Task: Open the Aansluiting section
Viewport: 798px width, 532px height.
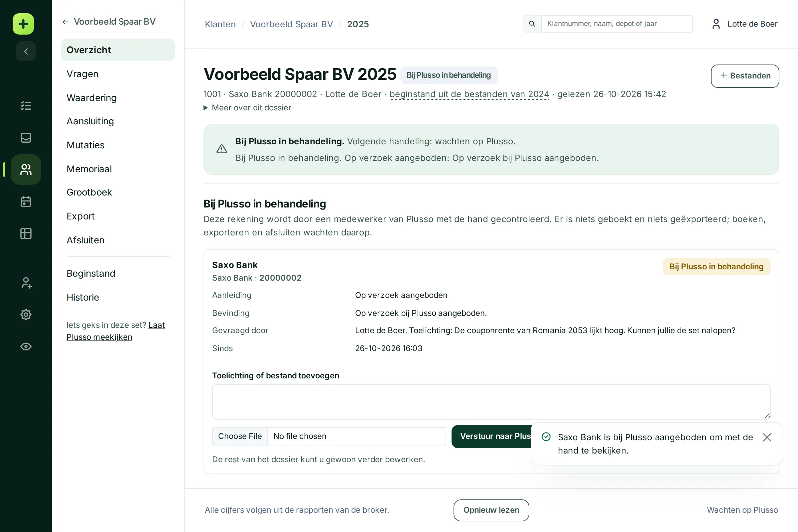Action: pos(118,121)
